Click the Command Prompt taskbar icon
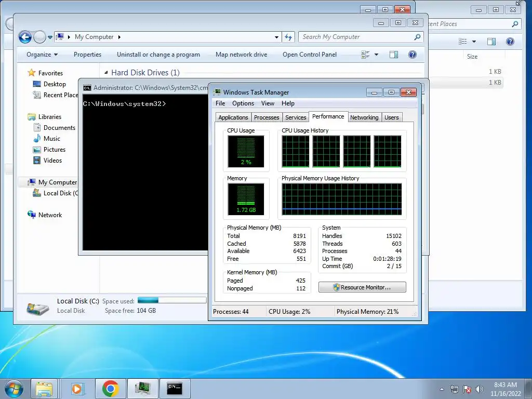This screenshot has height=399, width=532. coord(175,389)
